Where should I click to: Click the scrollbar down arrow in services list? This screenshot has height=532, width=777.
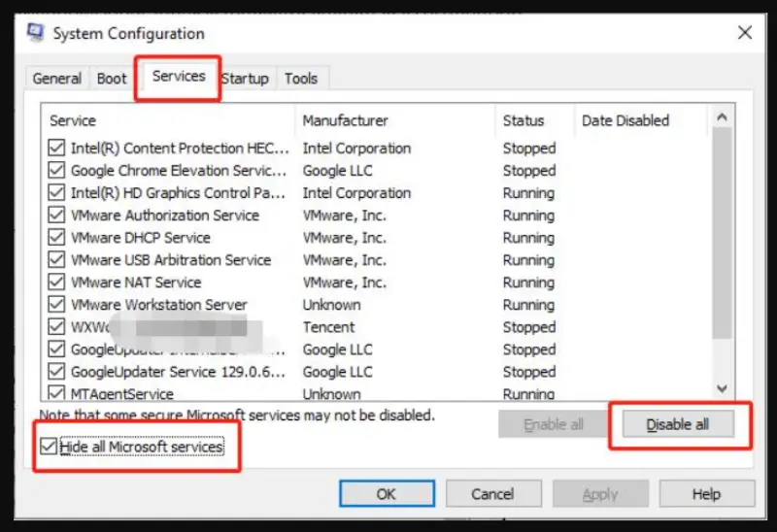tap(722, 388)
